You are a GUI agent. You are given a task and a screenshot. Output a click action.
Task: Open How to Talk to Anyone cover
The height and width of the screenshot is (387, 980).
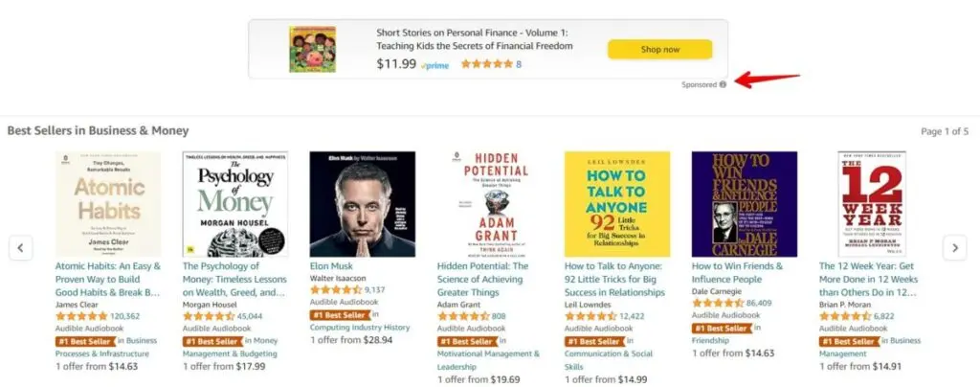point(616,204)
